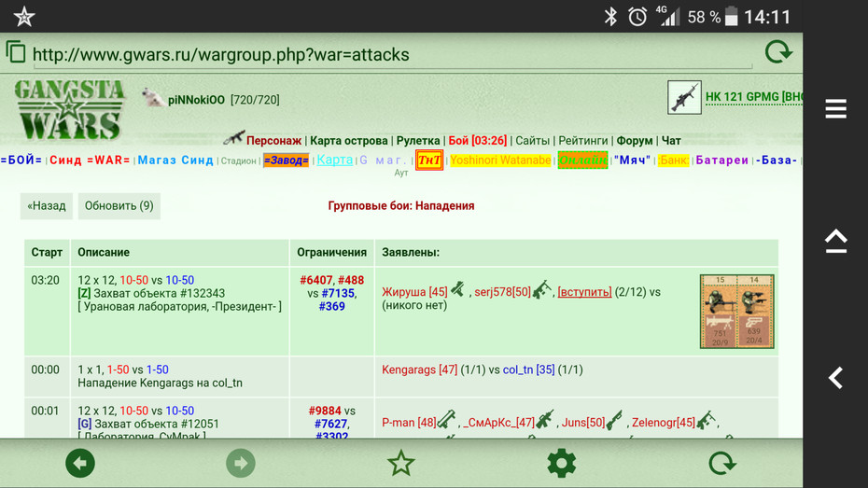Open the Сайты menu item
This screenshot has width=868, height=488.
tap(533, 141)
